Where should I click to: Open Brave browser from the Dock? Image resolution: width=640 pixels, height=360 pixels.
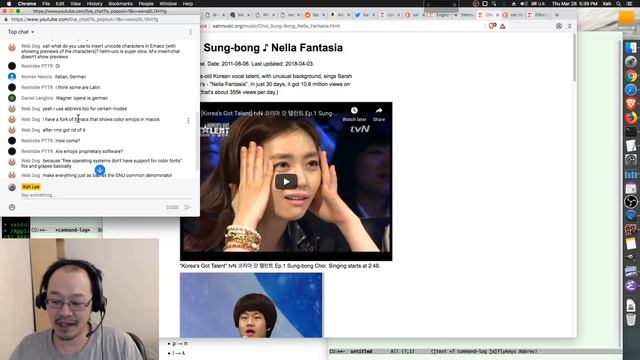631,104
